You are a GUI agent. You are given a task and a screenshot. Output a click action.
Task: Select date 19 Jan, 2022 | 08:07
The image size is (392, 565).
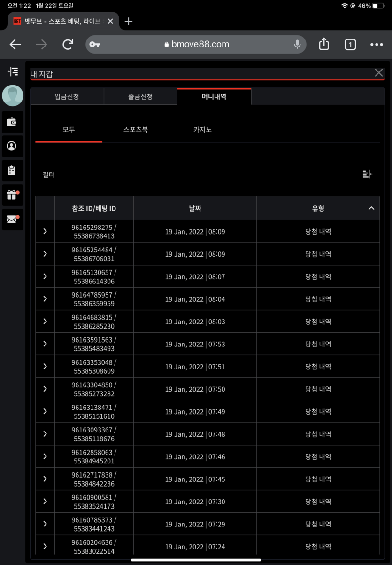click(195, 277)
